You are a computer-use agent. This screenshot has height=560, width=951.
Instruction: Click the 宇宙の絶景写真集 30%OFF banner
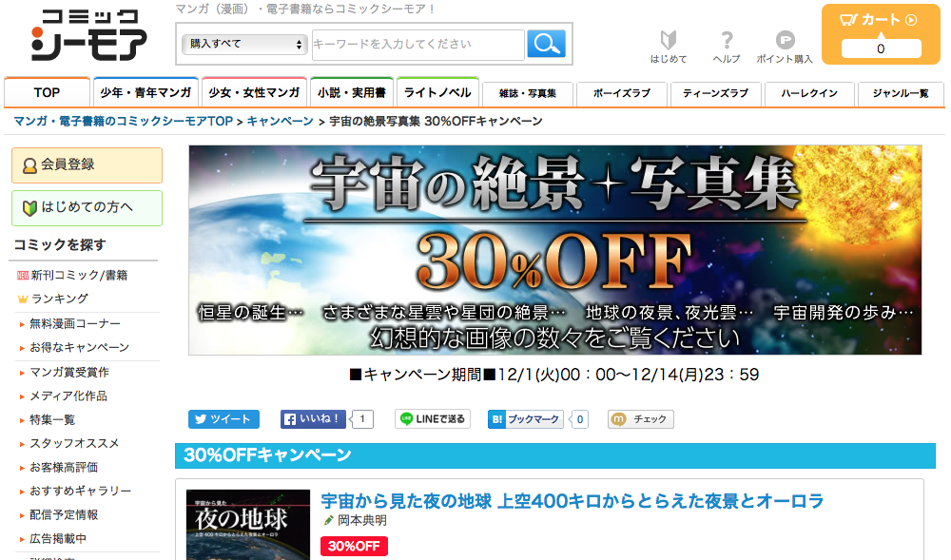coord(555,250)
